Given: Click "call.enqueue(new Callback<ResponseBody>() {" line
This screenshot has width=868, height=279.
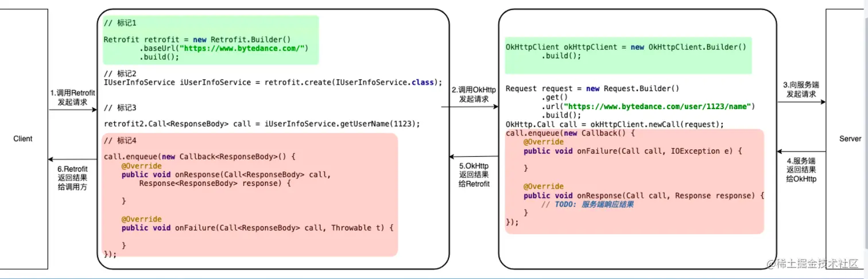Looking at the screenshot, I should [199, 156].
